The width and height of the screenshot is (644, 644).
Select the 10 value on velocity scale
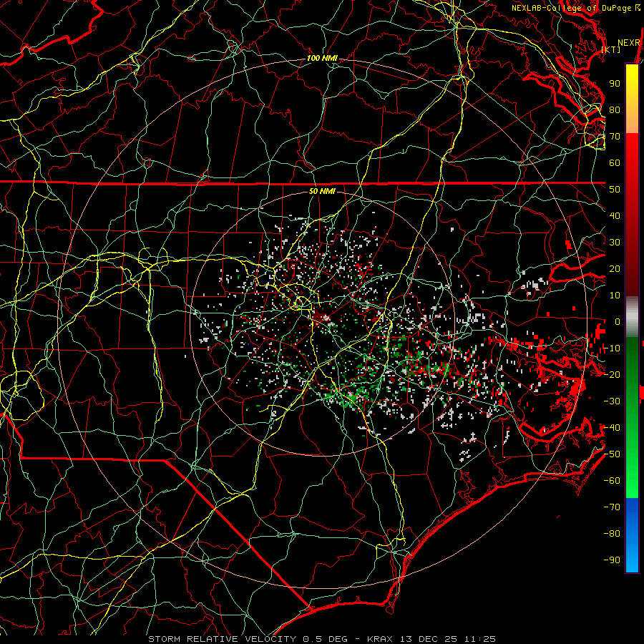pos(615,295)
